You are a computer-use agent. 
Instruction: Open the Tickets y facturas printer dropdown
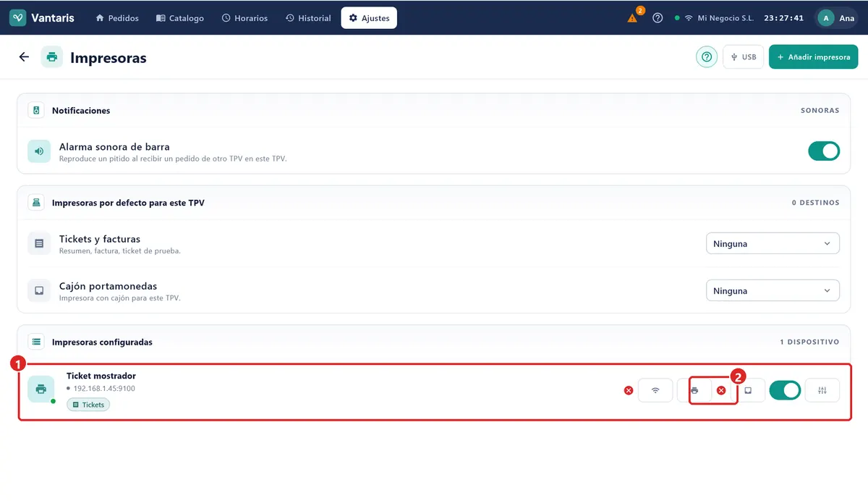(773, 244)
